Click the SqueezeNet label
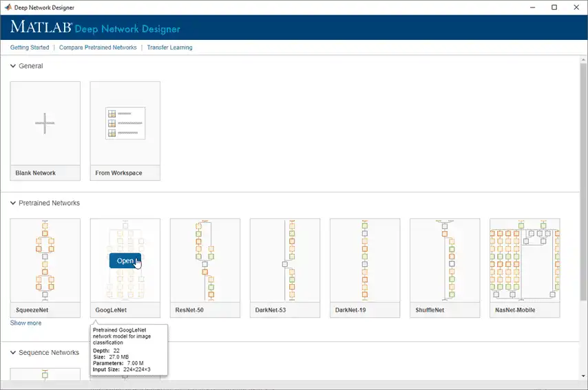The height and width of the screenshot is (390, 588). tap(32, 310)
